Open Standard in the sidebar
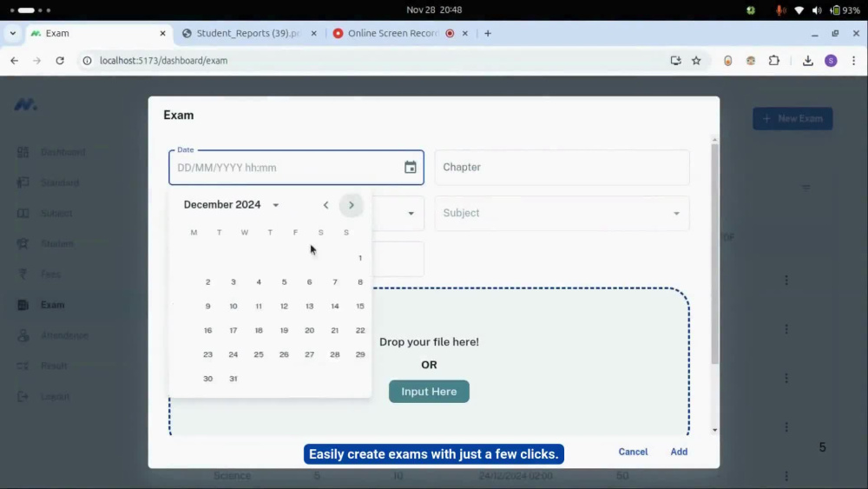868x489 pixels. 60,182
